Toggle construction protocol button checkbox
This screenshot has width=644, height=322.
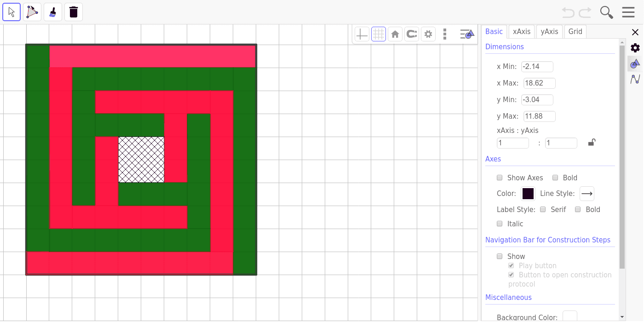click(511, 275)
